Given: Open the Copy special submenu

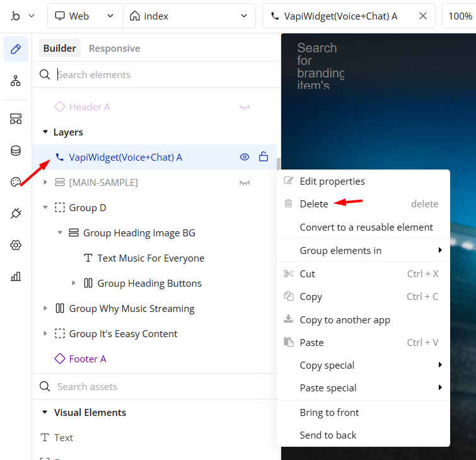Looking at the screenshot, I should click(363, 365).
